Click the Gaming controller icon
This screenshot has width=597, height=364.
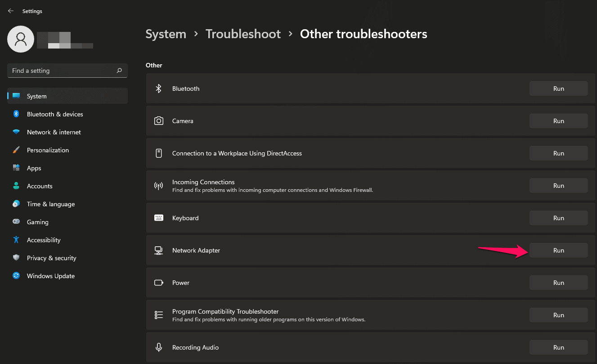click(16, 222)
